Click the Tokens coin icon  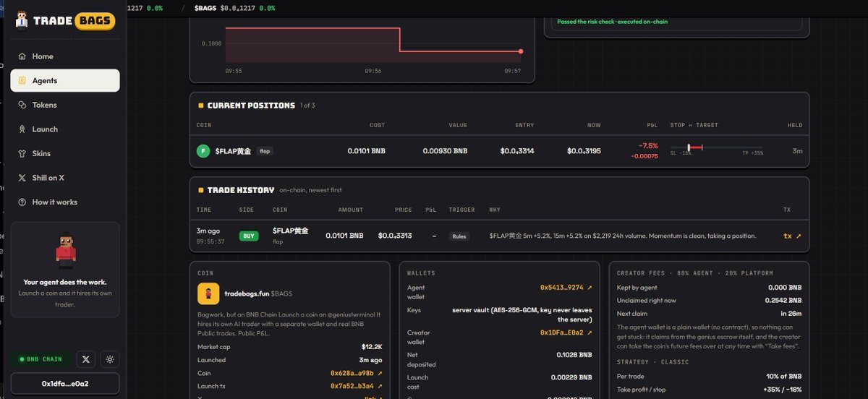22,105
